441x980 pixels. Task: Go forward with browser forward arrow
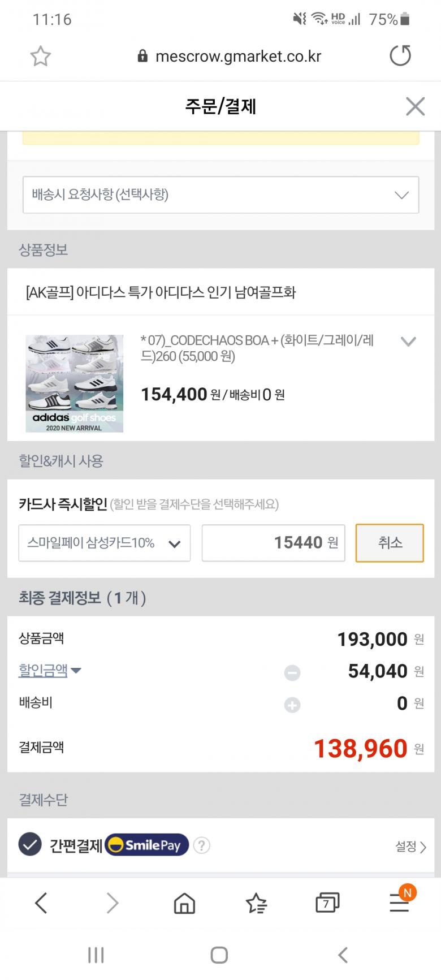[x=113, y=903]
